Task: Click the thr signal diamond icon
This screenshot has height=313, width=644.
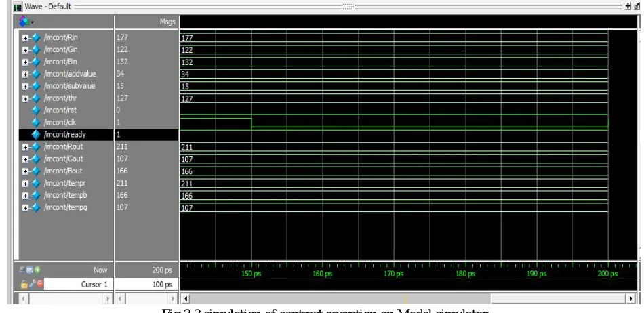Action: tap(36, 98)
